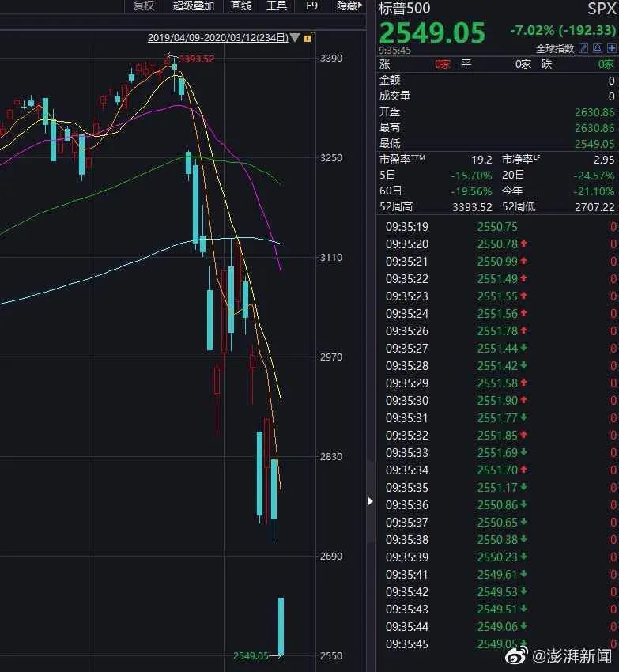Viewport: 619px width, 672px height.
Task: Click the large 2549.05 current price
Action: click(x=432, y=32)
